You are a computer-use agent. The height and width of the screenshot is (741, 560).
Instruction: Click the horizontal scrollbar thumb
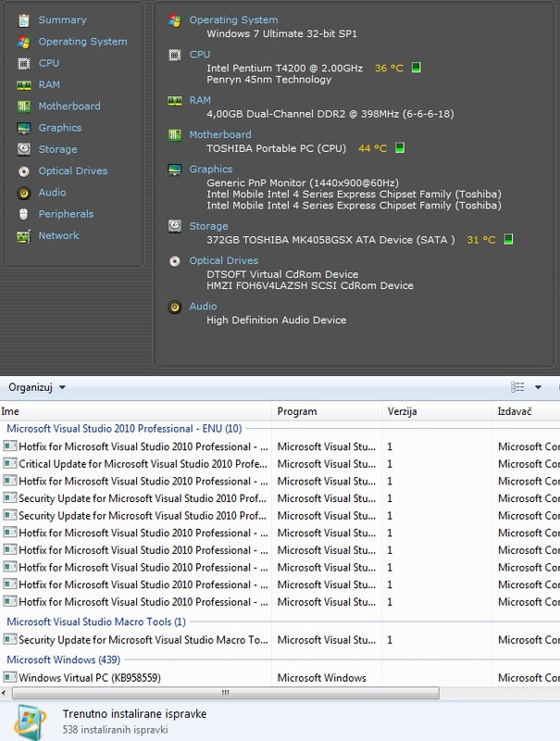[x=226, y=693]
